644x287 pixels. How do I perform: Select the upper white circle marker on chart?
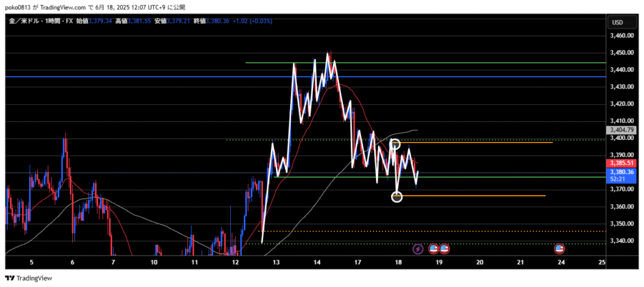(x=395, y=144)
